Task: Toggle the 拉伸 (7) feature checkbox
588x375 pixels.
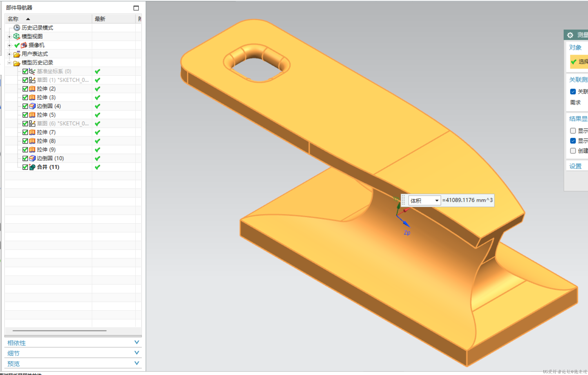Action: coord(25,132)
